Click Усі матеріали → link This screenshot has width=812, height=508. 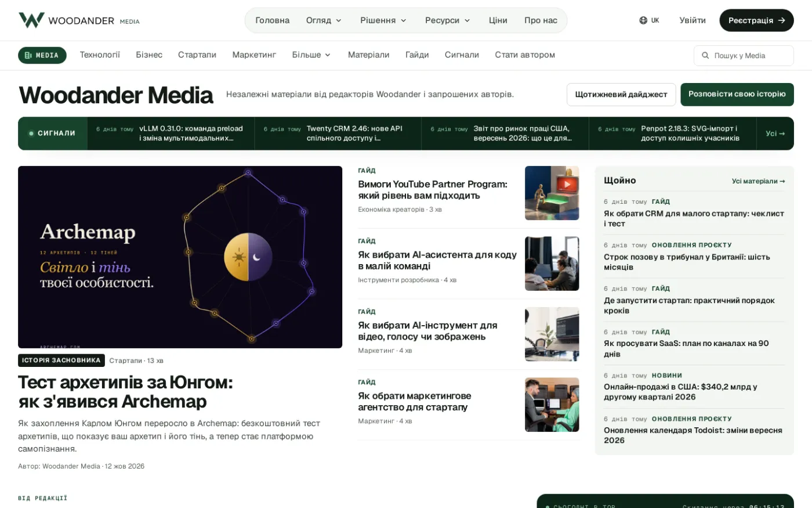(758, 181)
